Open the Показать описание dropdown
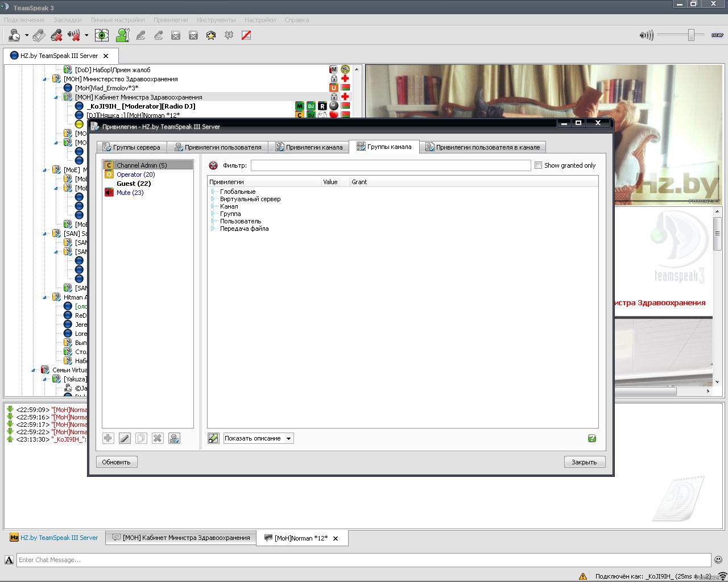Viewport: 728px width, 582px height. 259,438
